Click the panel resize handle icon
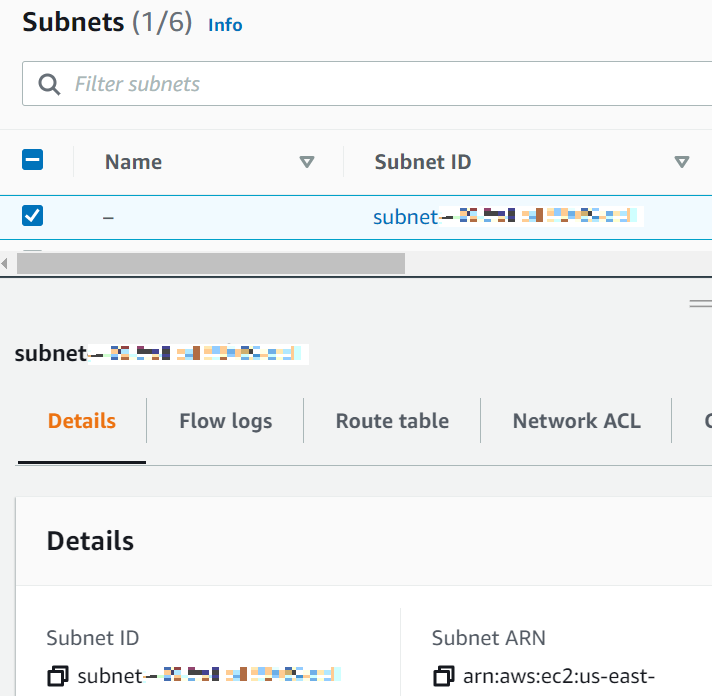 (700, 303)
